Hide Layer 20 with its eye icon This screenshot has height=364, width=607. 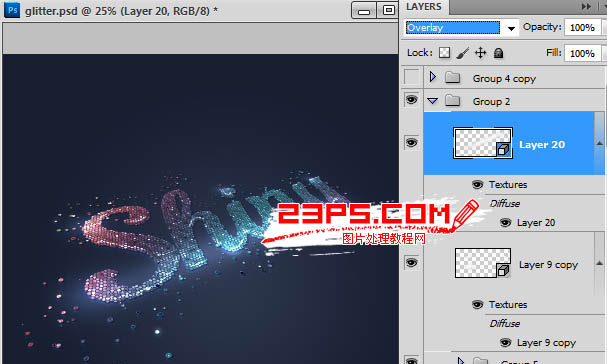(x=412, y=142)
